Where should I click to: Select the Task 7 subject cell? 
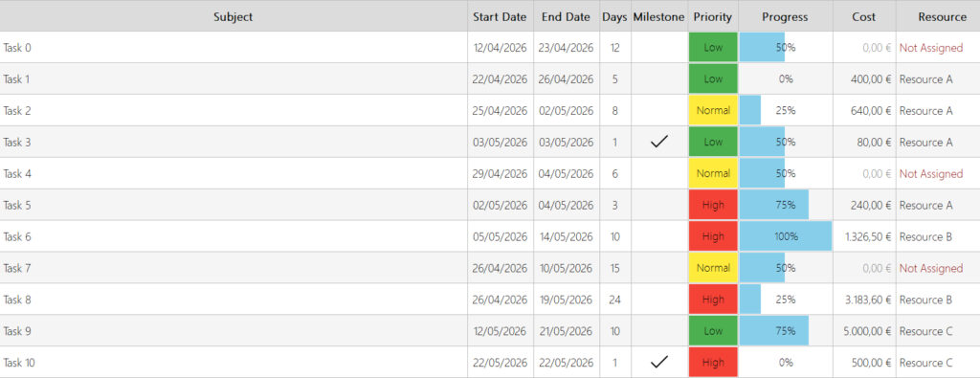click(x=234, y=268)
